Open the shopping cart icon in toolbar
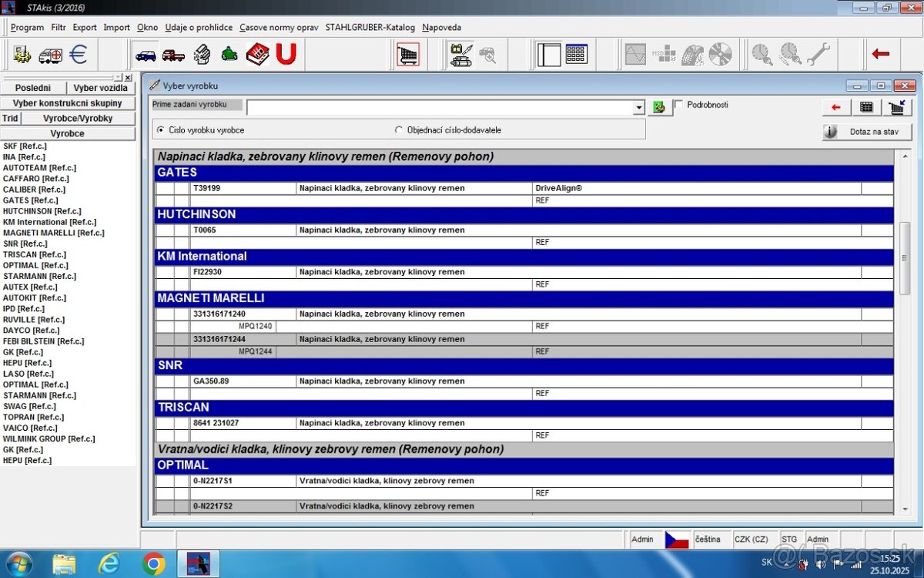Image resolution: width=924 pixels, height=578 pixels. click(407, 54)
